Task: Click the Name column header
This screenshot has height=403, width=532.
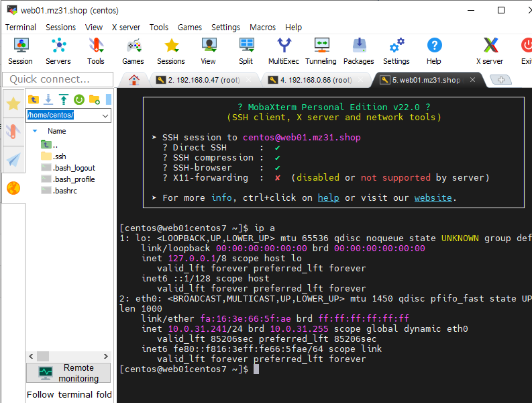Action: (x=56, y=131)
